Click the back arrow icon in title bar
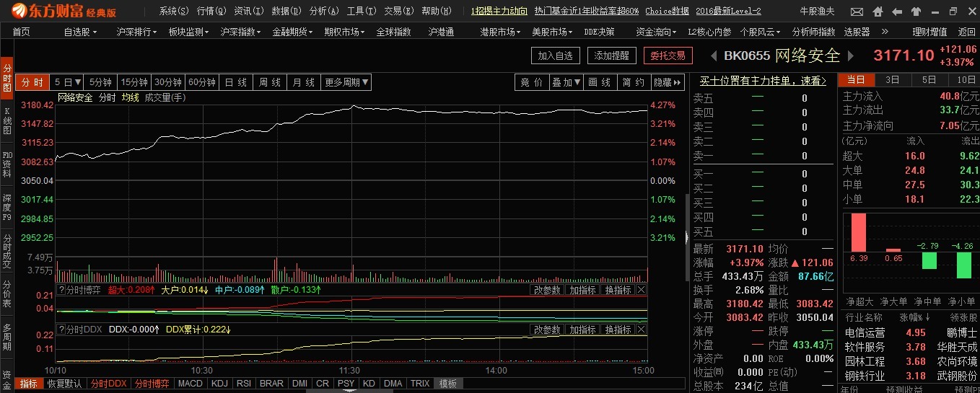Screen dimensions: 980x393 [897, 12]
